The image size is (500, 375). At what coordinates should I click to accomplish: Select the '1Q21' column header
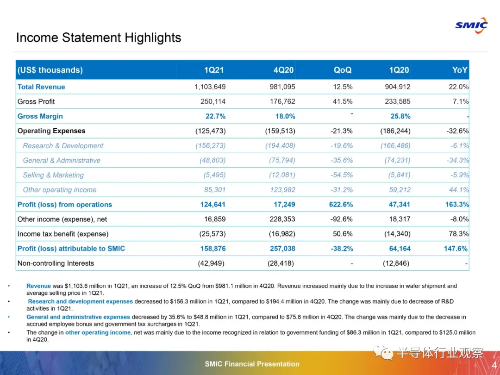click(x=214, y=70)
